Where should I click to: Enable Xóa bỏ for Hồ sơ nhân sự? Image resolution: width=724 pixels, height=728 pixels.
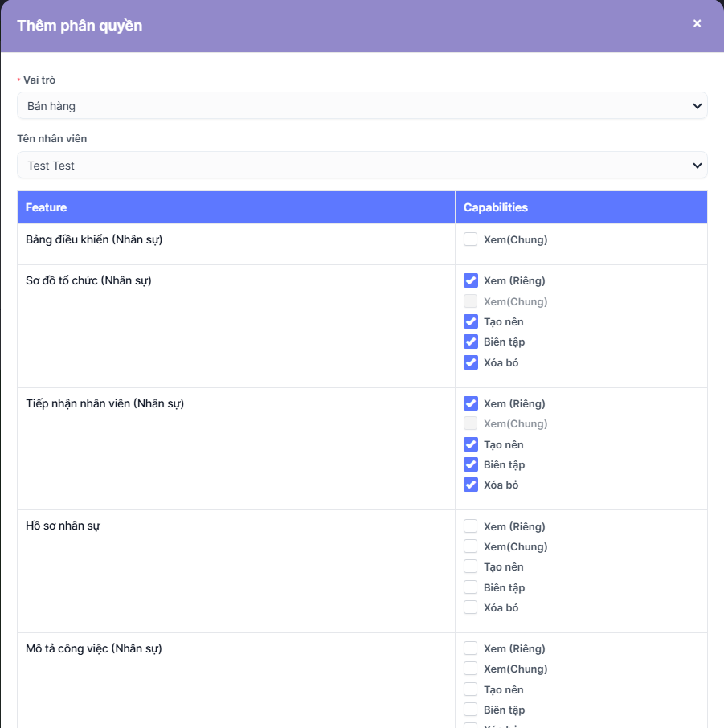coord(471,607)
